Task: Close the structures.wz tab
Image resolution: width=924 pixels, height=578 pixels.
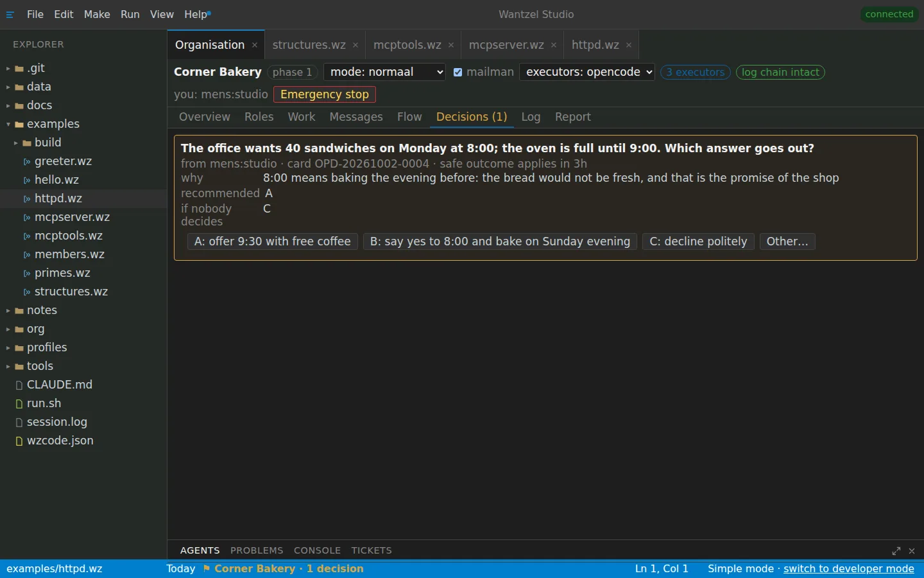Action: pyautogui.click(x=355, y=45)
